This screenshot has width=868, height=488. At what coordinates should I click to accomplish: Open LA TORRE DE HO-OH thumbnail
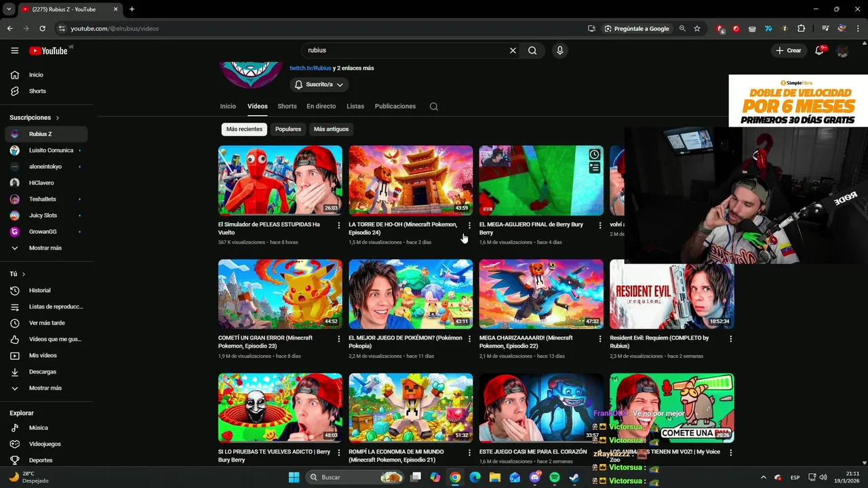click(x=411, y=180)
